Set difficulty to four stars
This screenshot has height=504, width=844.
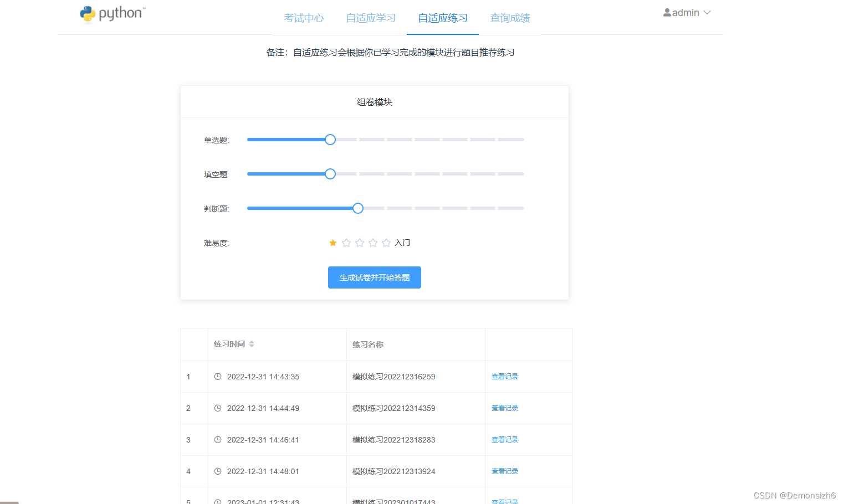(373, 243)
